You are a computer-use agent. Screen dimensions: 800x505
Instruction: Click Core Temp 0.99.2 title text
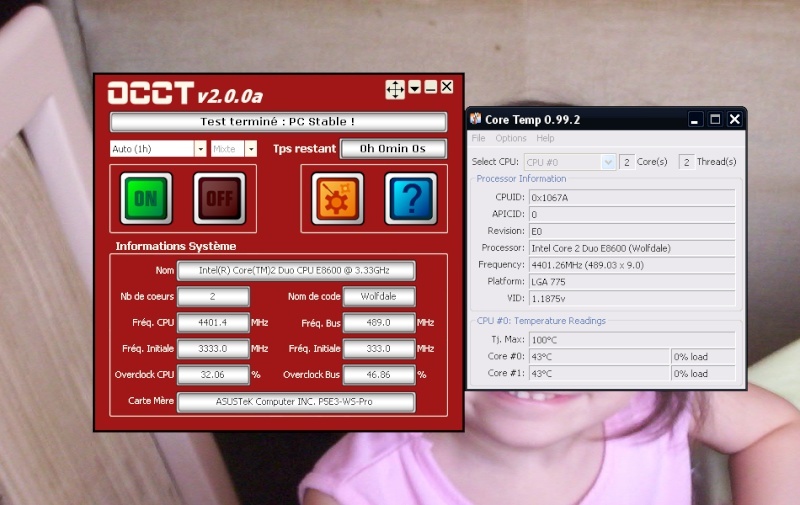point(532,120)
